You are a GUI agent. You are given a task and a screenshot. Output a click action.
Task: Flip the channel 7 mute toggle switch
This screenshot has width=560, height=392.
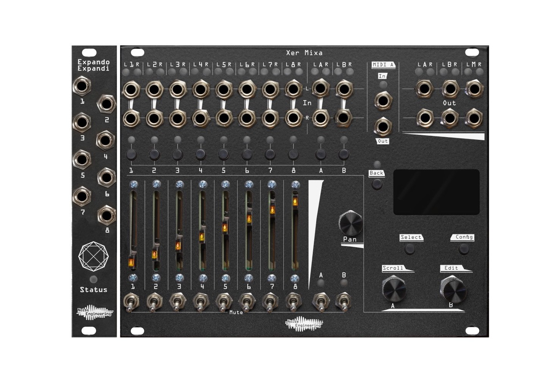point(270,302)
